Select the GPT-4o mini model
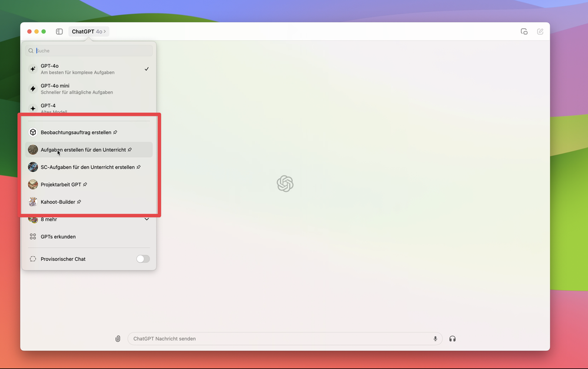 (89, 89)
